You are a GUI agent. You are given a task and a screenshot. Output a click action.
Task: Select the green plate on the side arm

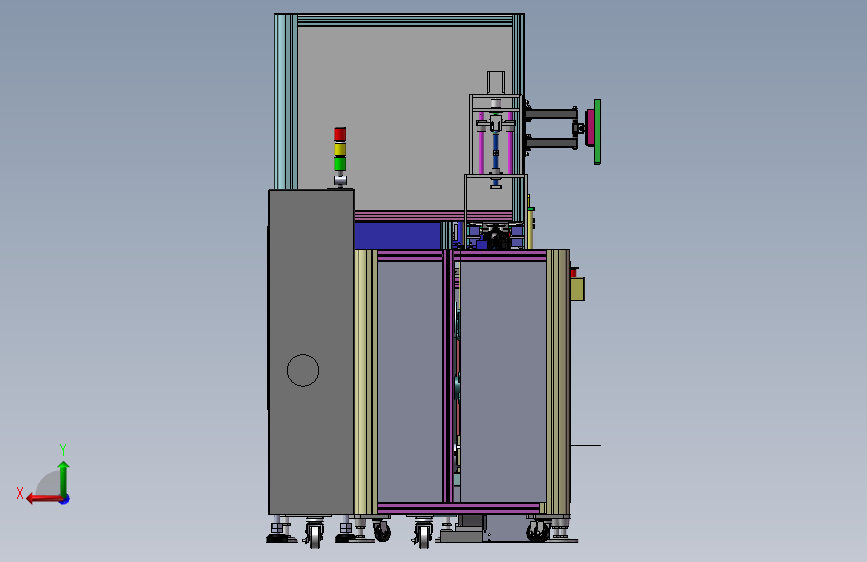598,132
